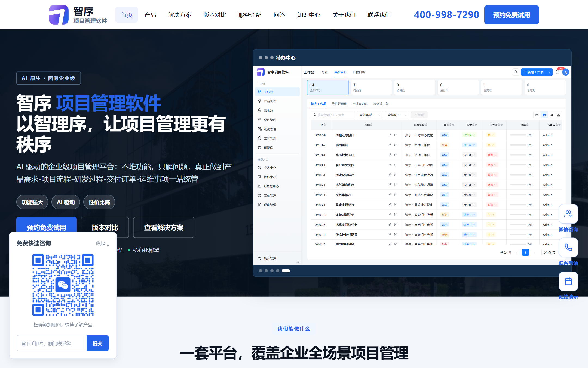Open 解决方案 in the top navigation
This screenshot has width=588, height=368.
(180, 15)
